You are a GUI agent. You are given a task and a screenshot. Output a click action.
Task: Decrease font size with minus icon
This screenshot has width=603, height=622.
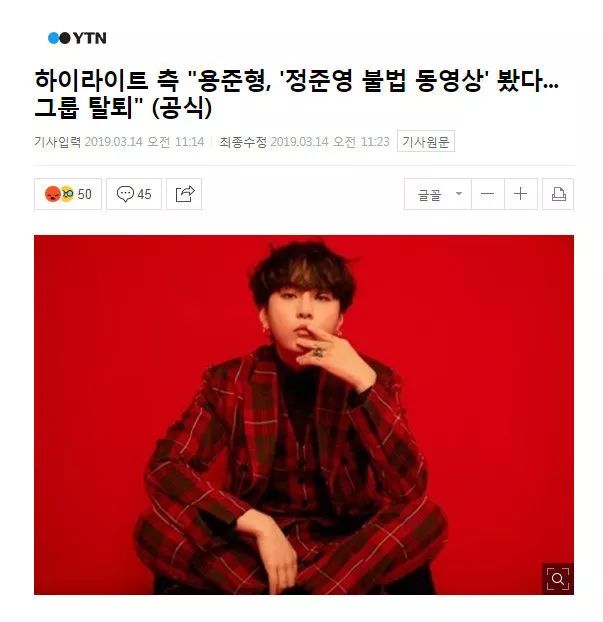[488, 194]
